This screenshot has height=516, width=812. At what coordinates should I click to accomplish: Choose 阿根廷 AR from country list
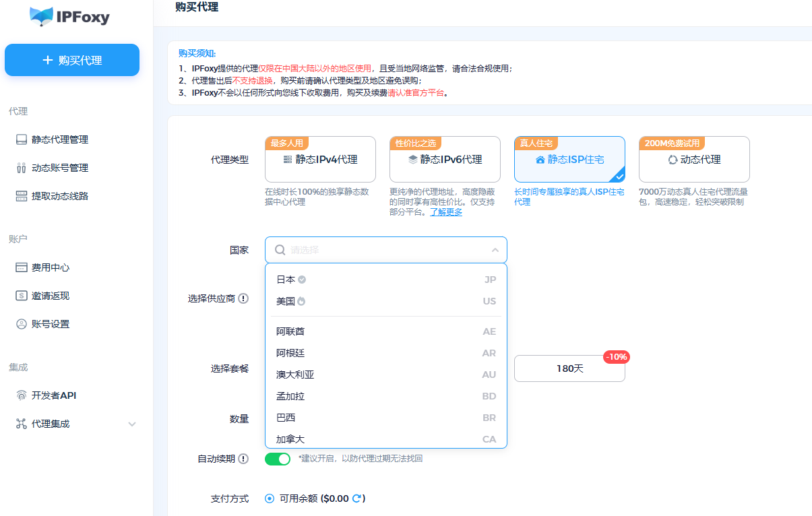point(386,353)
